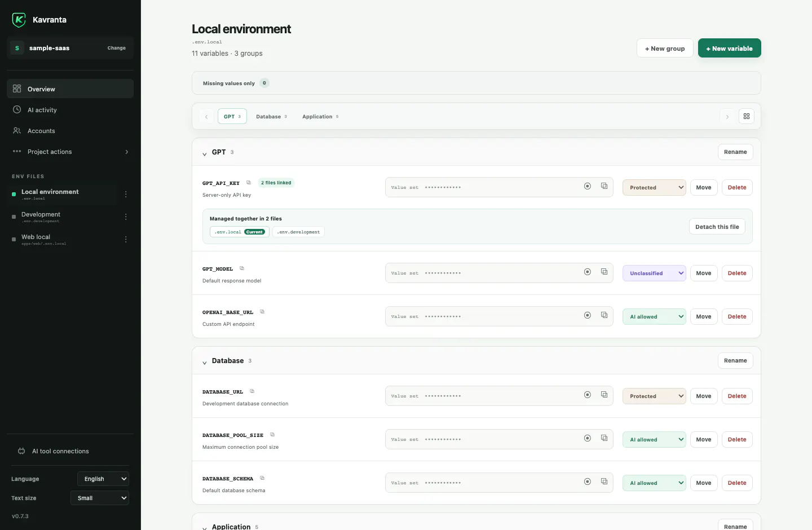This screenshot has width=812, height=530.
Task: Copy the GPT_MODEL variable name
Action: pyautogui.click(x=242, y=268)
